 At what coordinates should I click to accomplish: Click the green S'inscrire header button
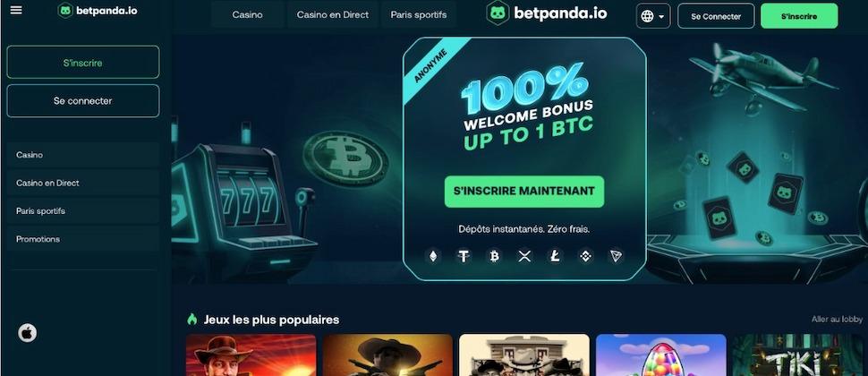tap(799, 16)
